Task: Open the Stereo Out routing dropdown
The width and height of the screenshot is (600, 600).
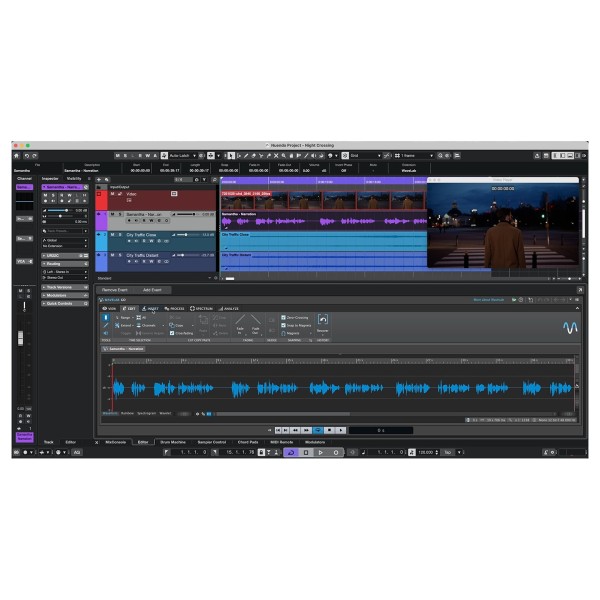Action: (x=65, y=277)
